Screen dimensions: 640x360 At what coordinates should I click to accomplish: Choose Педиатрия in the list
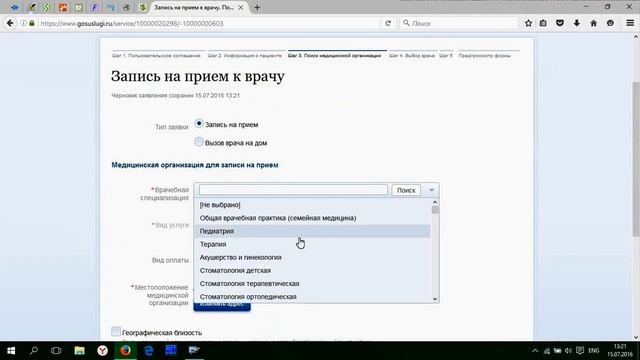[312, 231]
